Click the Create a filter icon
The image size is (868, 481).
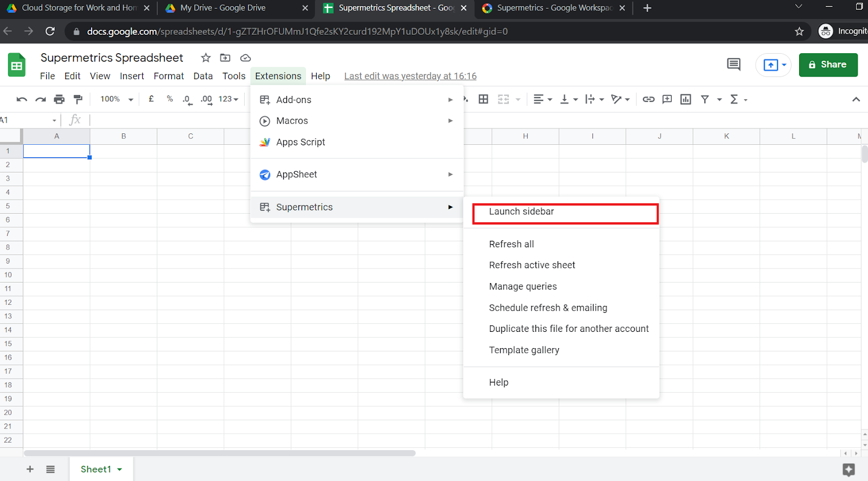(x=705, y=99)
